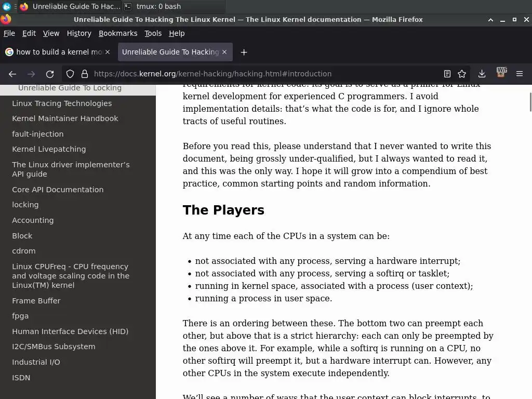Click The Players section heading
The width and height of the screenshot is (532, 399).
223,210
